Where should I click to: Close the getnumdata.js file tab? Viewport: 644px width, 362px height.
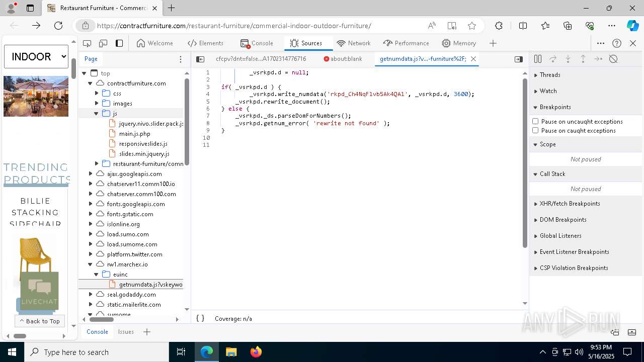point(473,59)
